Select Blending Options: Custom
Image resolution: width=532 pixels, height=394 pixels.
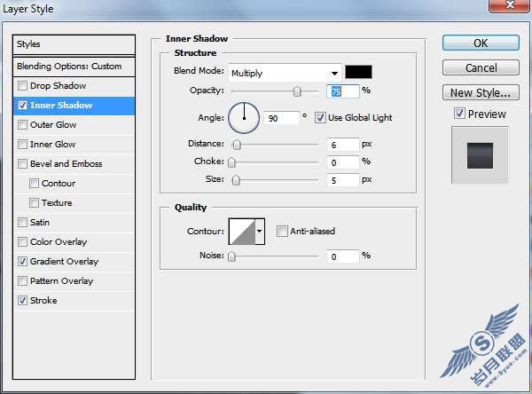tap(74, 67)
